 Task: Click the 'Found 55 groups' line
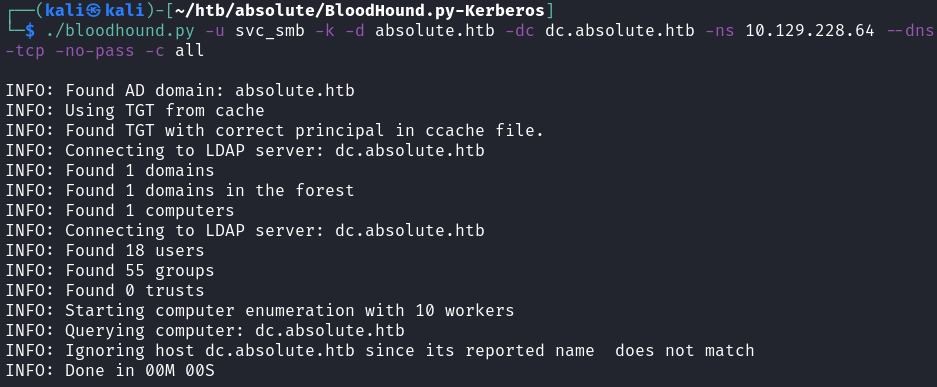pyautogui.click(x=110, y=270)
